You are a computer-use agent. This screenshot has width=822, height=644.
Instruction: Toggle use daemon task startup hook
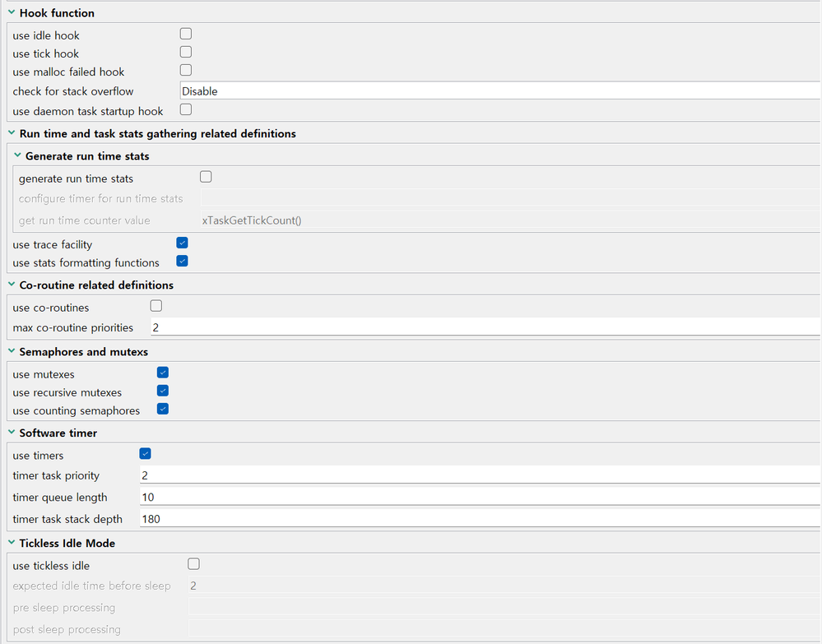[x=186, y=109]
